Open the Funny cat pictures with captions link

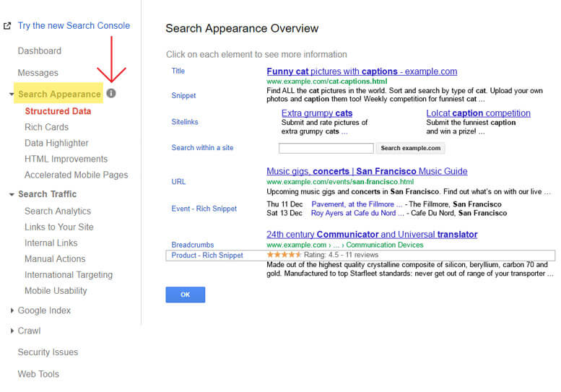coord(362,71)
